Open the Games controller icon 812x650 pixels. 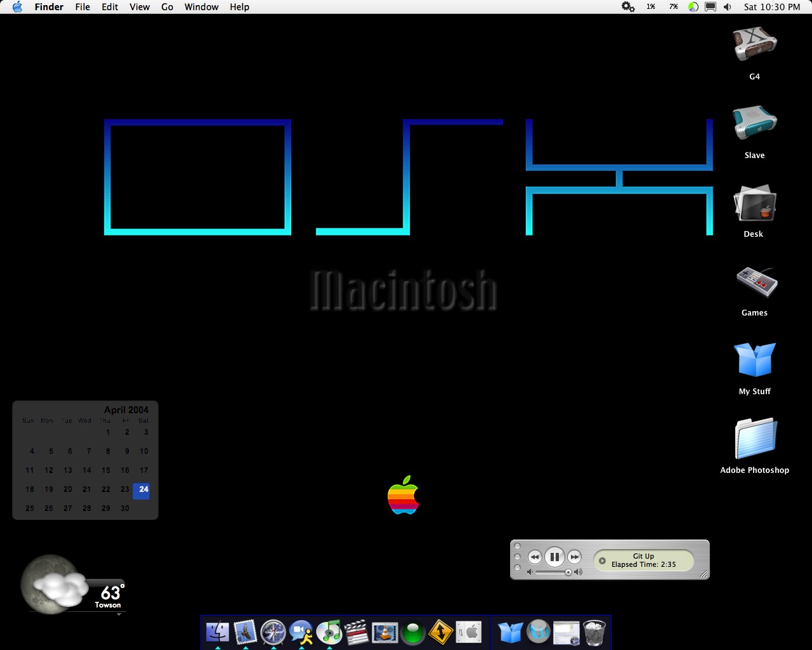[756, 282]
